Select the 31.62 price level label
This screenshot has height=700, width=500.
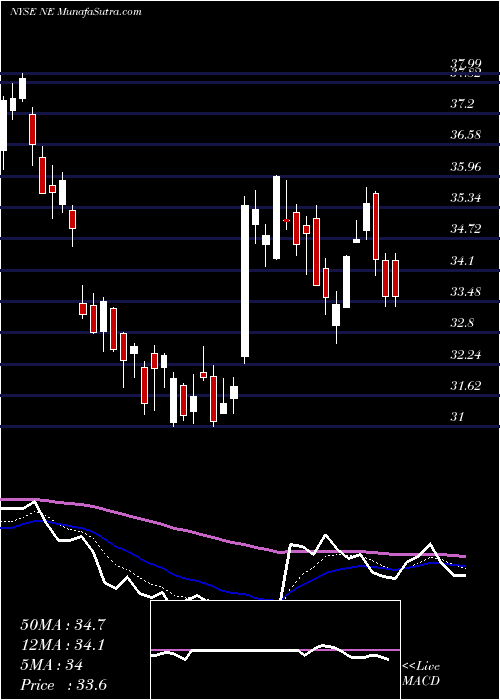pos(466,386)
